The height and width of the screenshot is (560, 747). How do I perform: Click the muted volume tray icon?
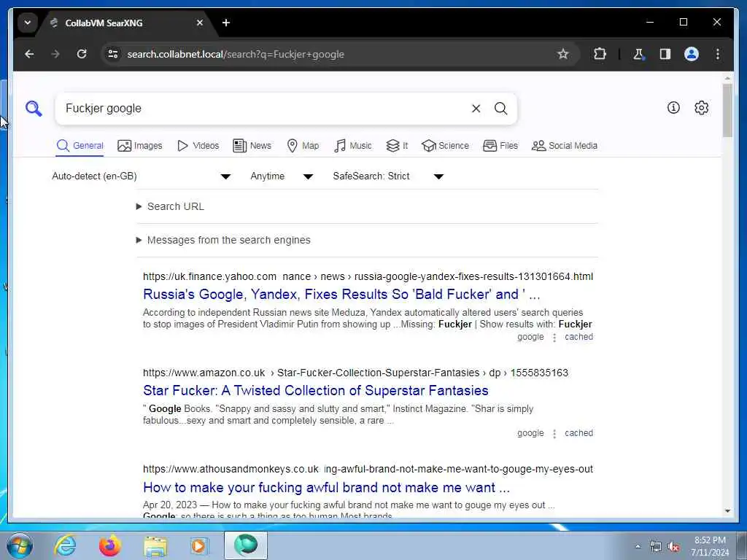[673, 547]
